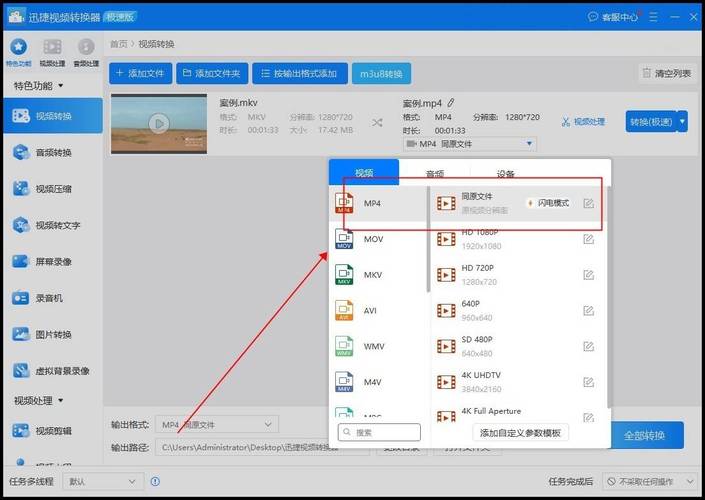Viewport: 705px width, 500px height.
Task: Click the 添加文件夹 button
Action: coord(212,73)
